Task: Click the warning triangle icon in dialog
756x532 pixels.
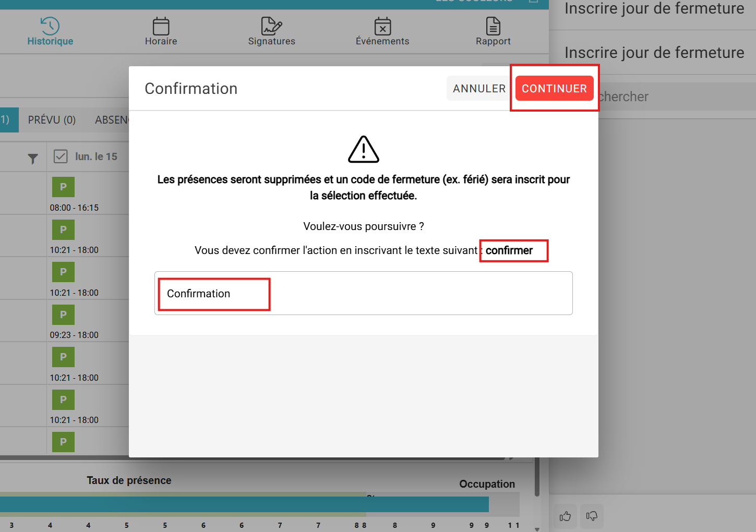Action: point(364,150)
